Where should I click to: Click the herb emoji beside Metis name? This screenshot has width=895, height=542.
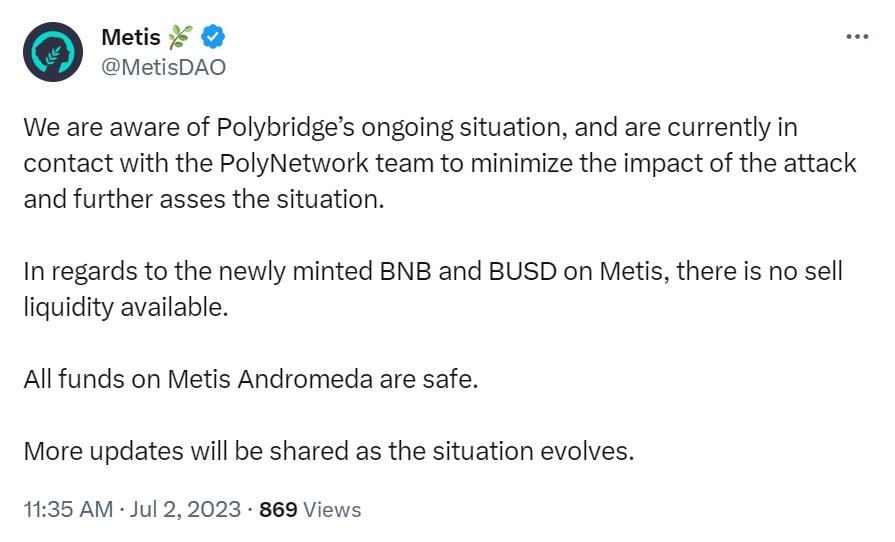(x=180, y=39)
